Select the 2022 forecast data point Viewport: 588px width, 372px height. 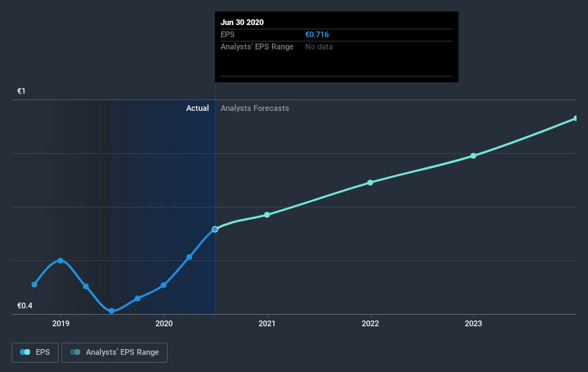(x=370, y=182)
